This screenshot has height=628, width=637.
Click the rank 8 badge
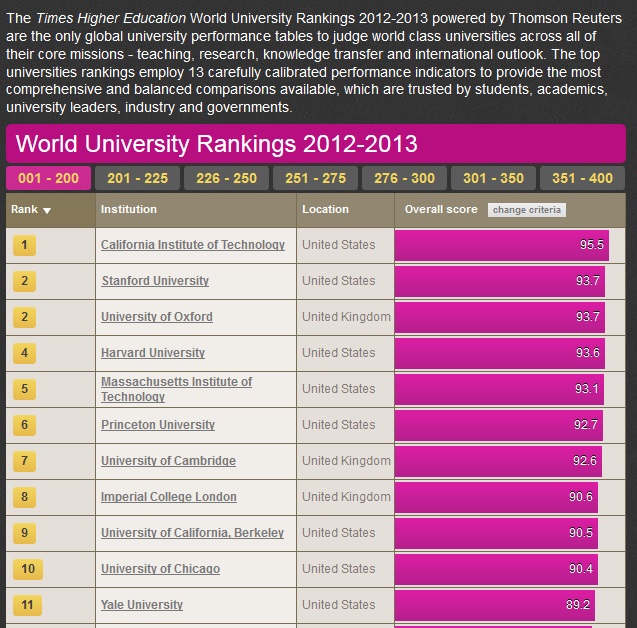pos(24,497)
